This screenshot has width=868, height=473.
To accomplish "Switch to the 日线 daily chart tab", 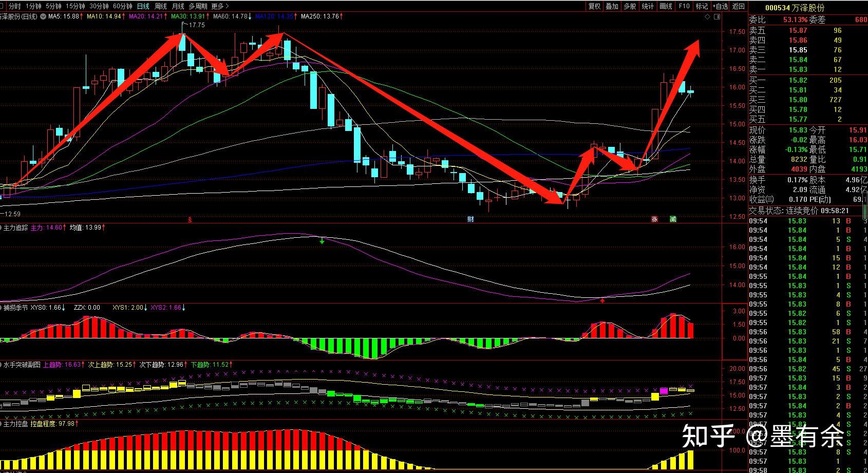I will pos(143,6).
